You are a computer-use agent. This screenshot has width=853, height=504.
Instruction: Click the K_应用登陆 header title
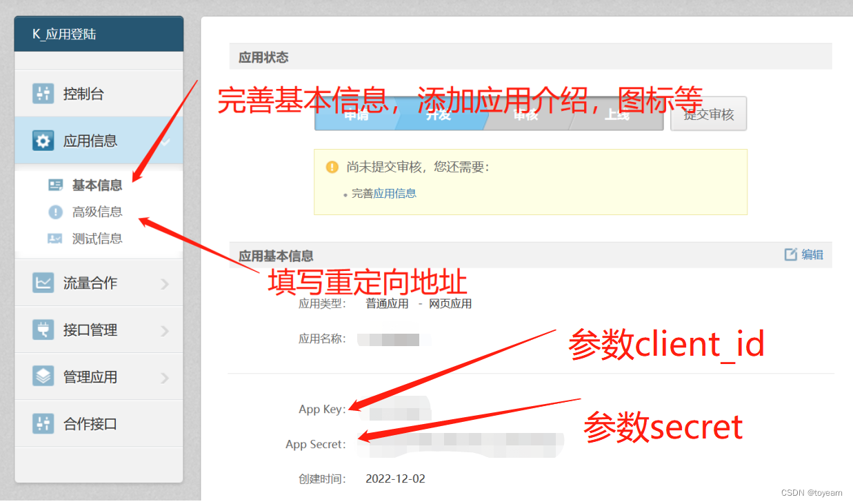click(64, 34)
